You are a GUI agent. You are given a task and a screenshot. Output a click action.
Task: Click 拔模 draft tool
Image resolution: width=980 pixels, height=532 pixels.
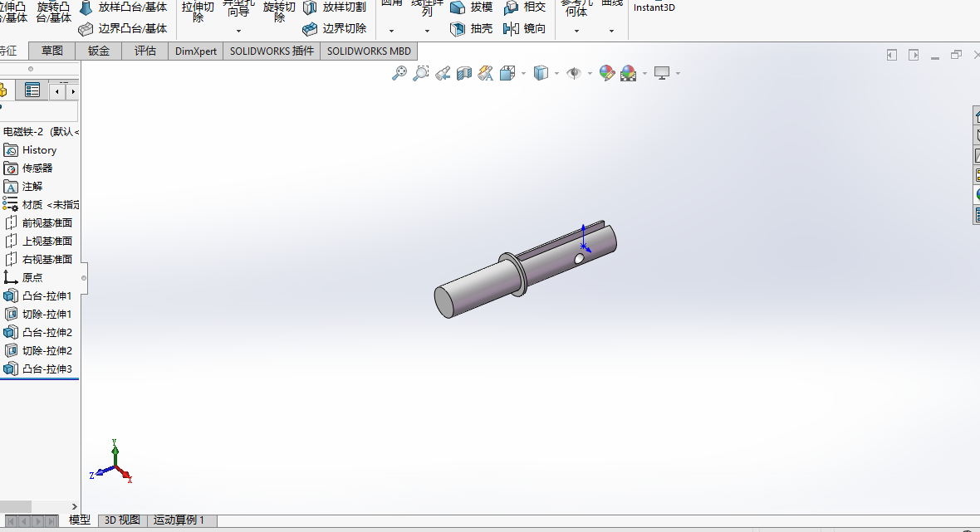[x=471, y=7]
